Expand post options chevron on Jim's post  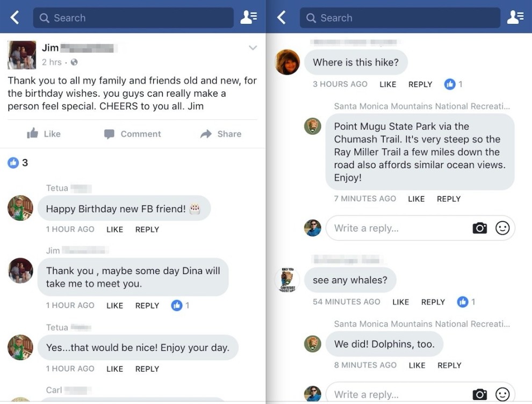pos(253,48)
